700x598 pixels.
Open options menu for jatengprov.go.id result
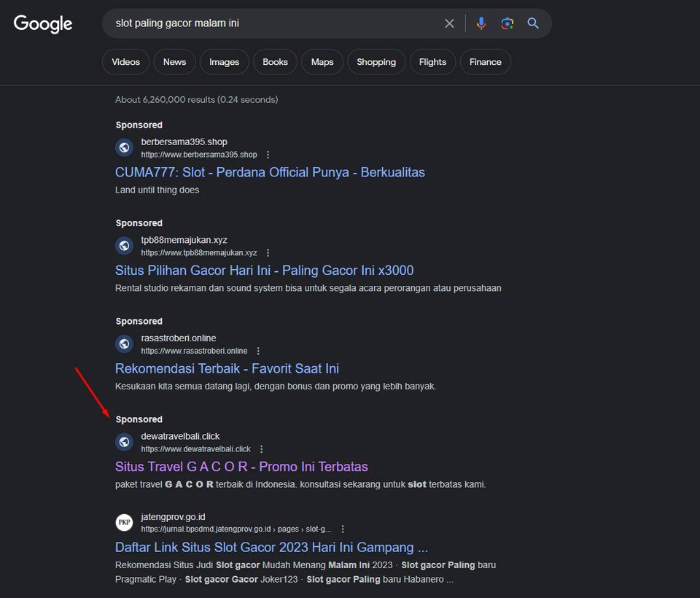tap(343, 529)
